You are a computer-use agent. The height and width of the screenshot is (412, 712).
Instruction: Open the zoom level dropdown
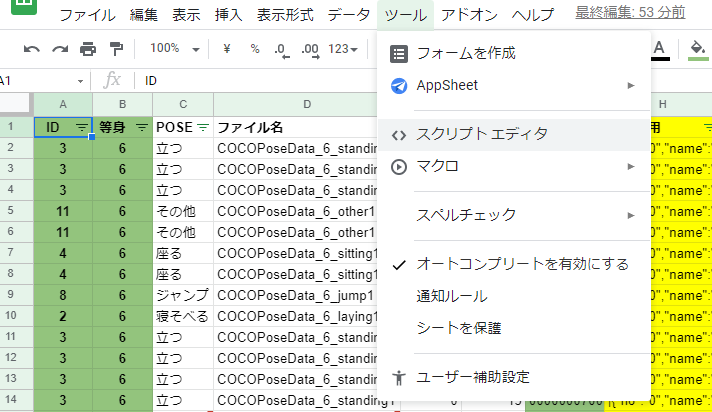click(196, 49)
